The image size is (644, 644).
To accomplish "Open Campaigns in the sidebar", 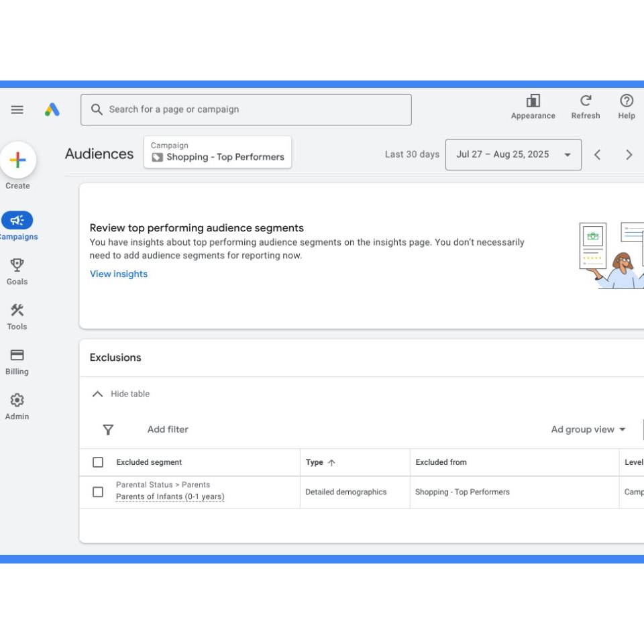I will 17,226.
